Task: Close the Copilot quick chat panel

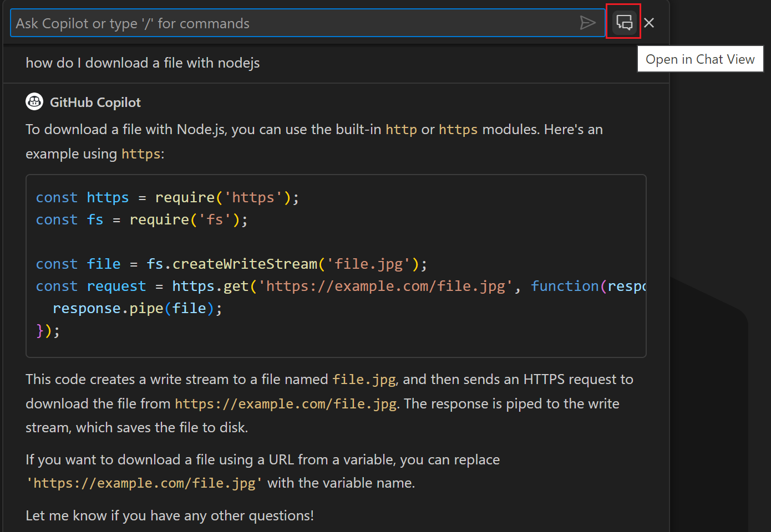Action: (649, 23)
